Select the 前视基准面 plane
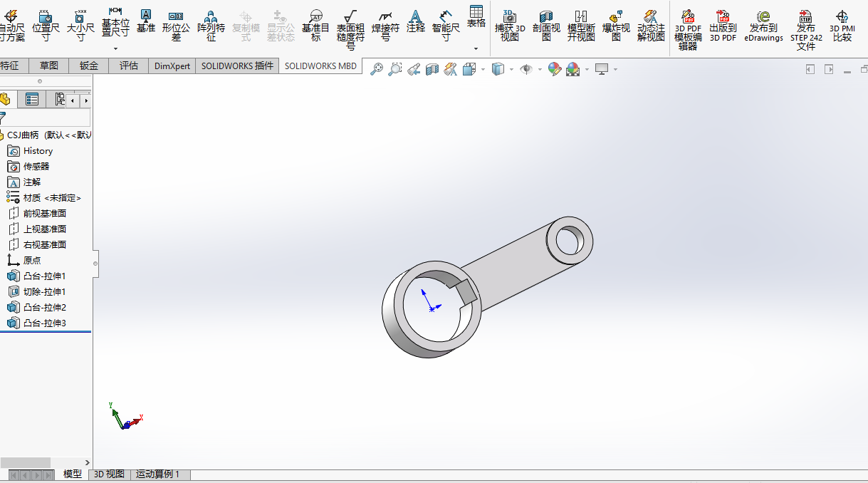 [x=36, y=214]
